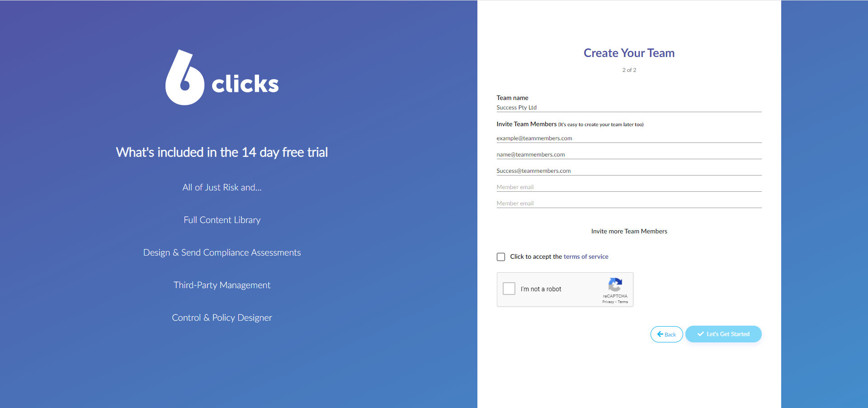Click 'Design & Send Compliance Assessments' text
This screenshot has width=868, height=408.
click(222, 252)
